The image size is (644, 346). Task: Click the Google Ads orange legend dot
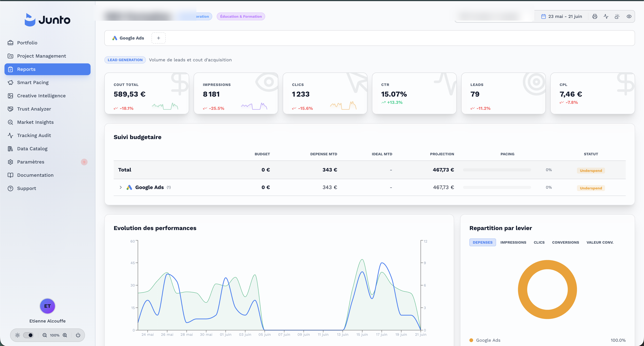point(471,340)
